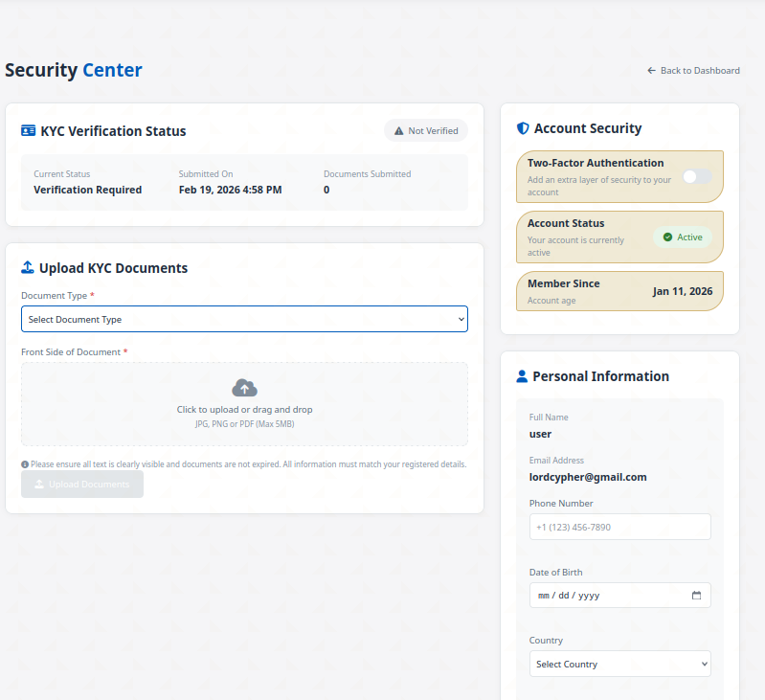Click the 'Member Since' label

[x=564, y=283]
